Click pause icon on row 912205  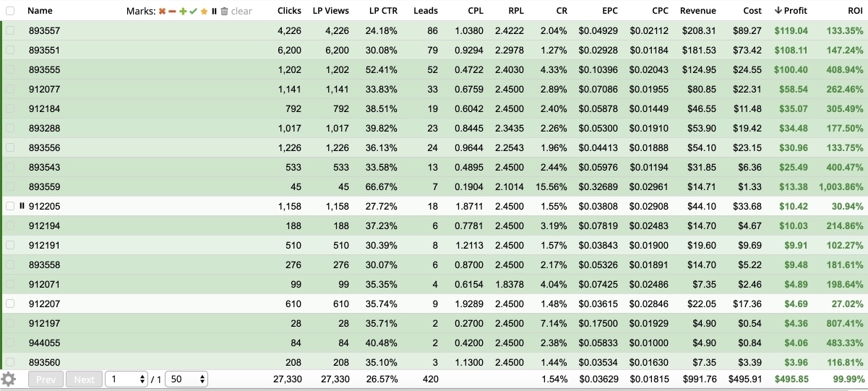point(22,206)
